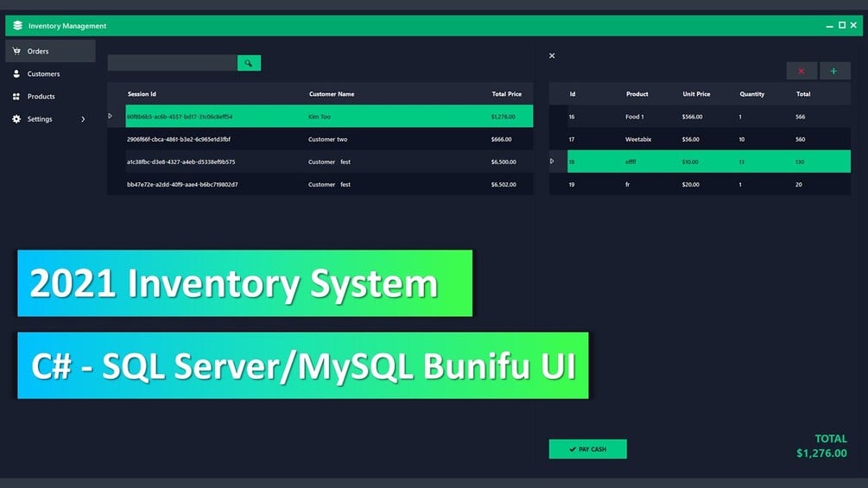The image size is (868, 488).
Task: Click the $1,276.00 price in Kim Too row
Action: pyautogui.click(x=503, y=117)
